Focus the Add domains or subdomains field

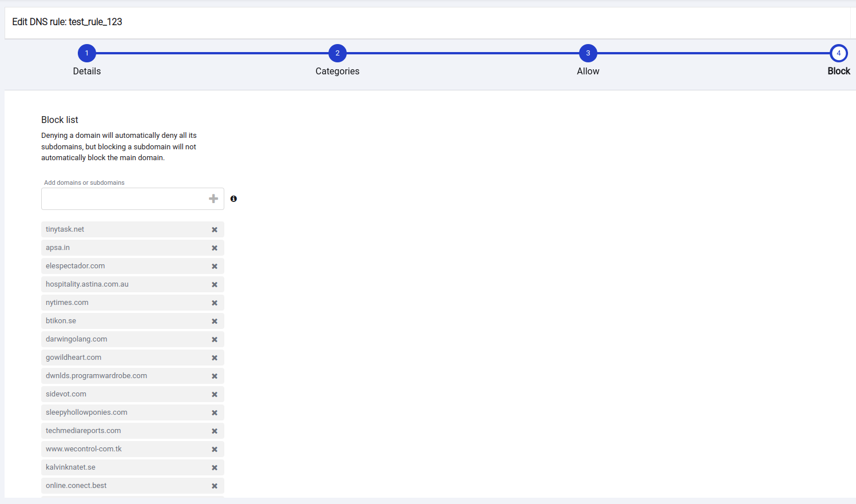click(123, 199)
